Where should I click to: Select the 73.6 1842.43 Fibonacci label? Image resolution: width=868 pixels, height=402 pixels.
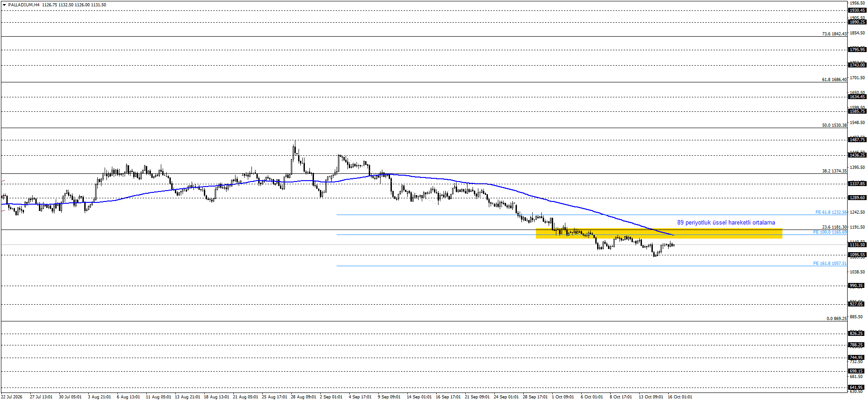(x=834, y=34)
